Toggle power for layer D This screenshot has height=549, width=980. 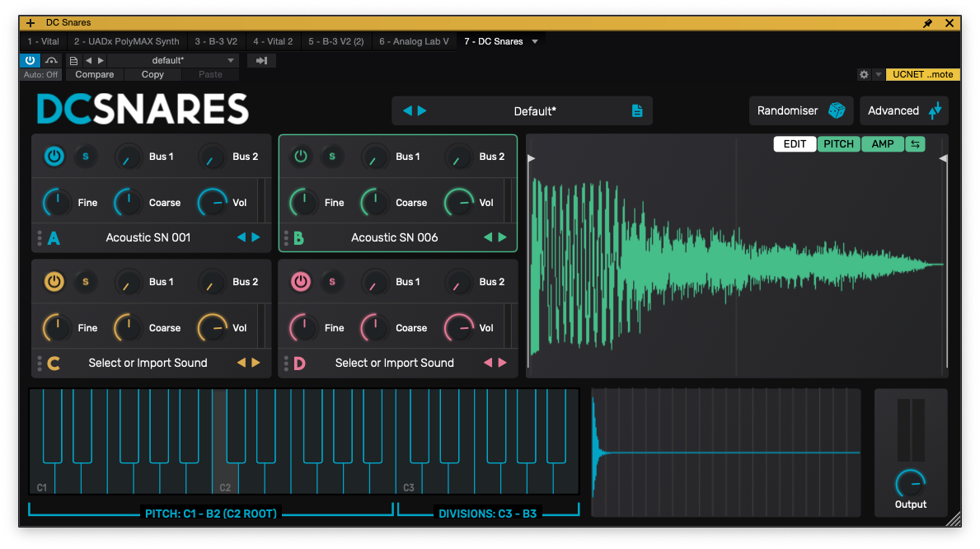(x=301, y=281)
